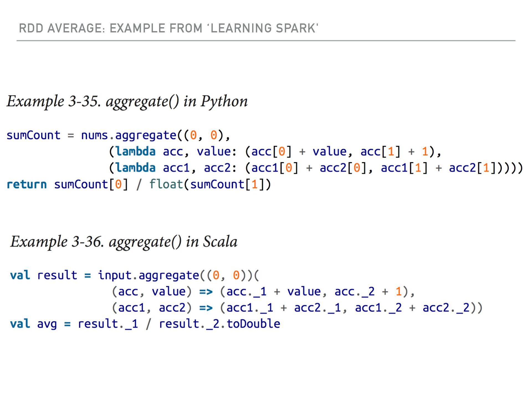Click 'toDouble' at the end of Scala code
The width and height of the screenshot is (532, 399).
pyautogui.click(x=253, y=324)
